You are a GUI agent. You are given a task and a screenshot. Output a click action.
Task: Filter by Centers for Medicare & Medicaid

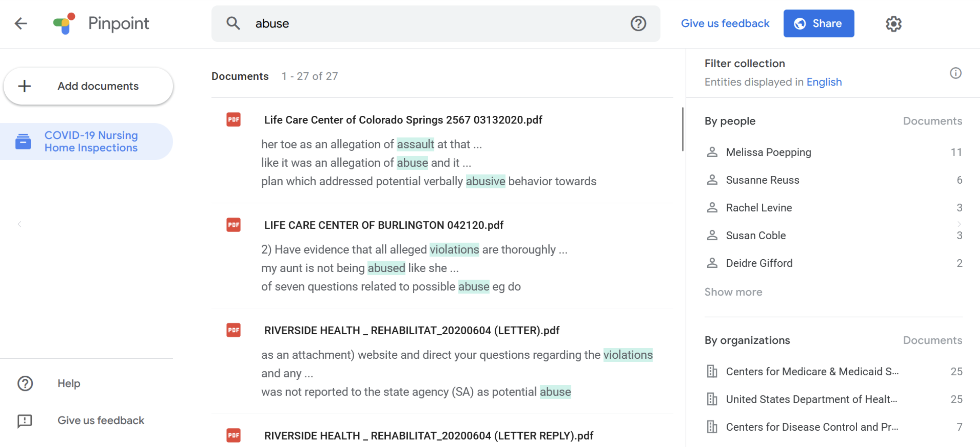pos(812,371)
